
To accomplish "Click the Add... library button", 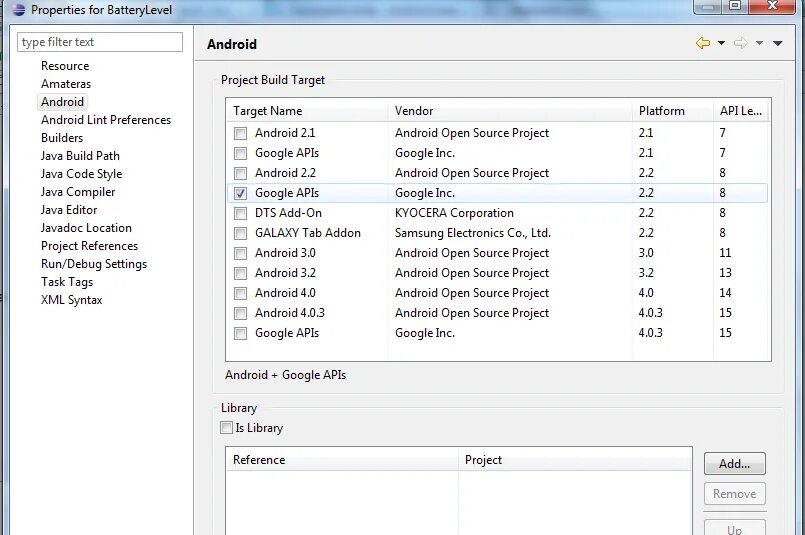I will pyautogui.click(x=735, y=464).
